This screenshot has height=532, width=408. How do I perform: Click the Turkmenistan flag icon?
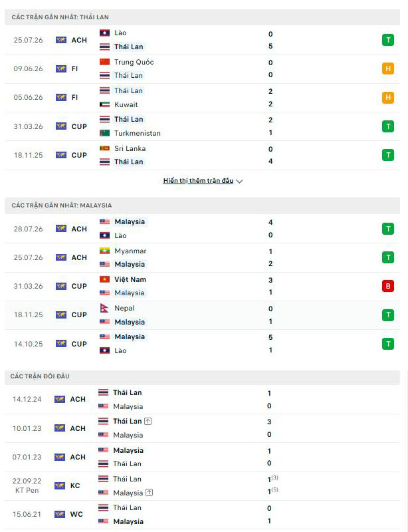[x=104, y=133]
